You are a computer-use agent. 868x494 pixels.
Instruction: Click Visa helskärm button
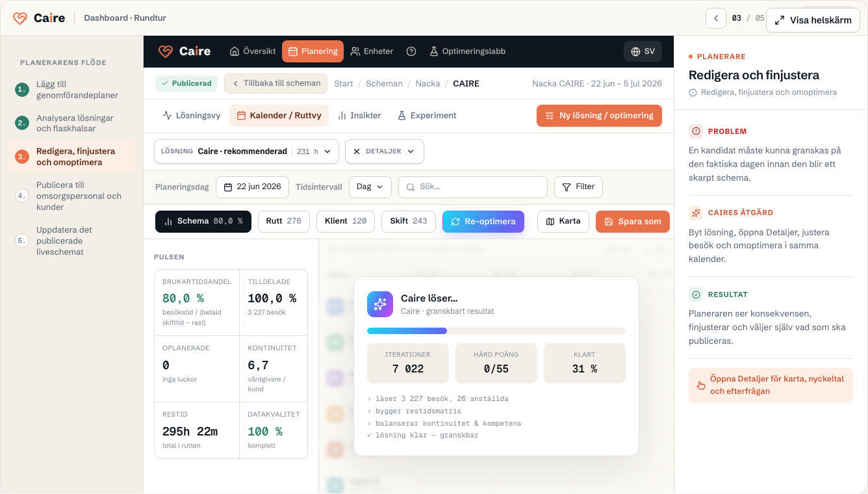[x=813, y=20]
